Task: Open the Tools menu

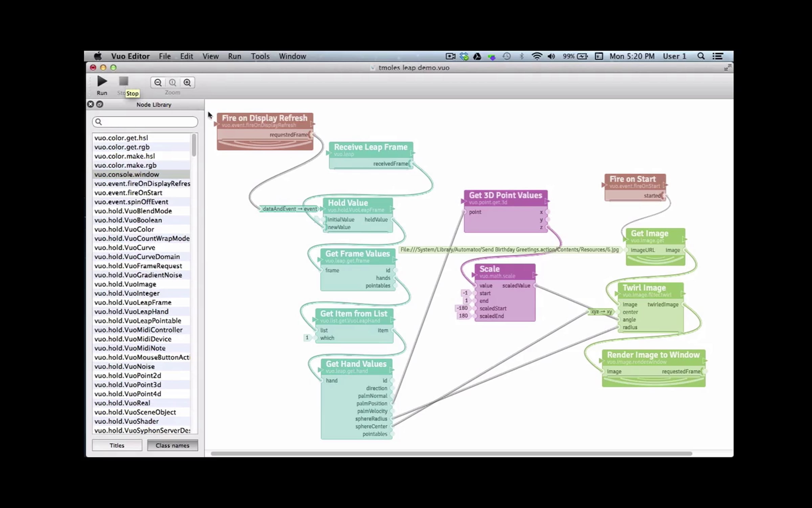Action: coord(260,56)
